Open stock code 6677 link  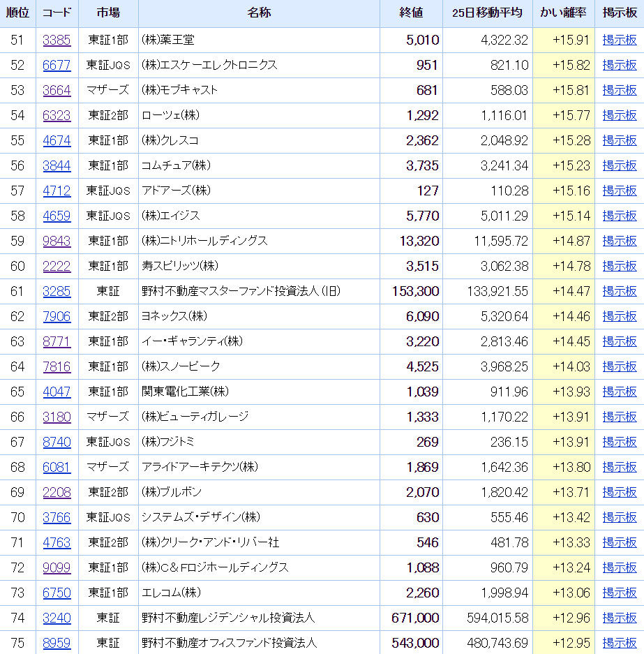[57, 65]
